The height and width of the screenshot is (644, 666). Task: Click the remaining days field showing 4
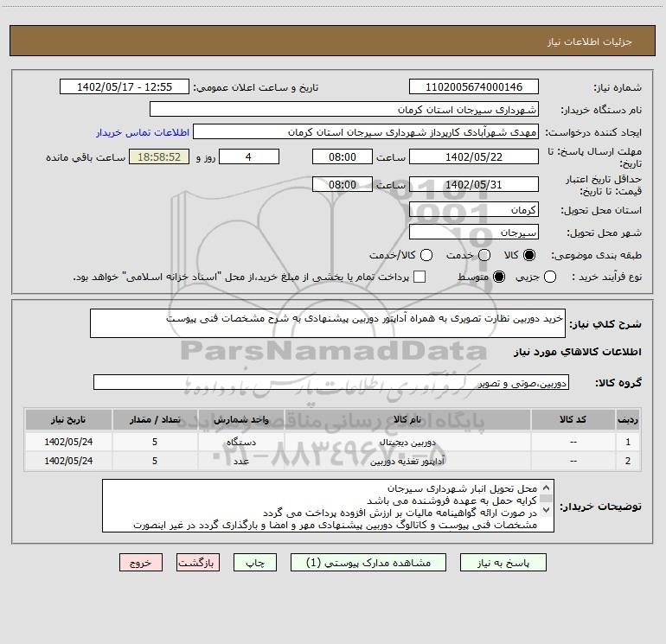(249, 157)
